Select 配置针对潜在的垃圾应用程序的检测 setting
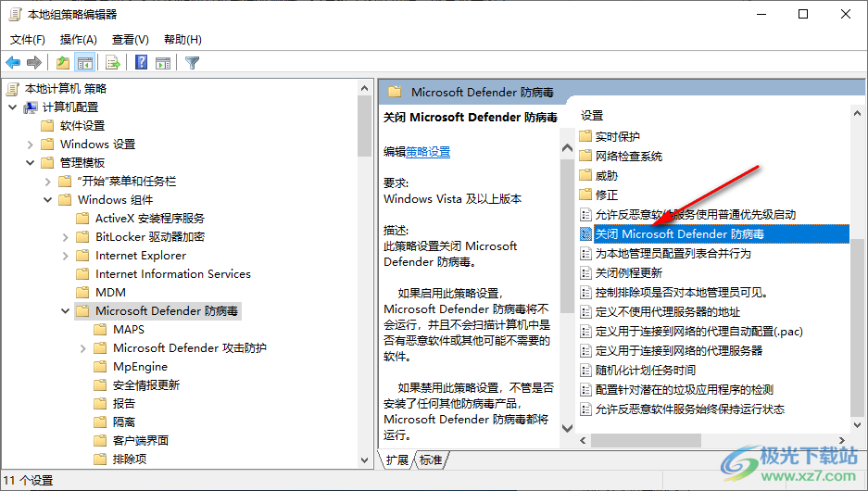The width and height of the screenshot is (868, 491). point(685,390)
